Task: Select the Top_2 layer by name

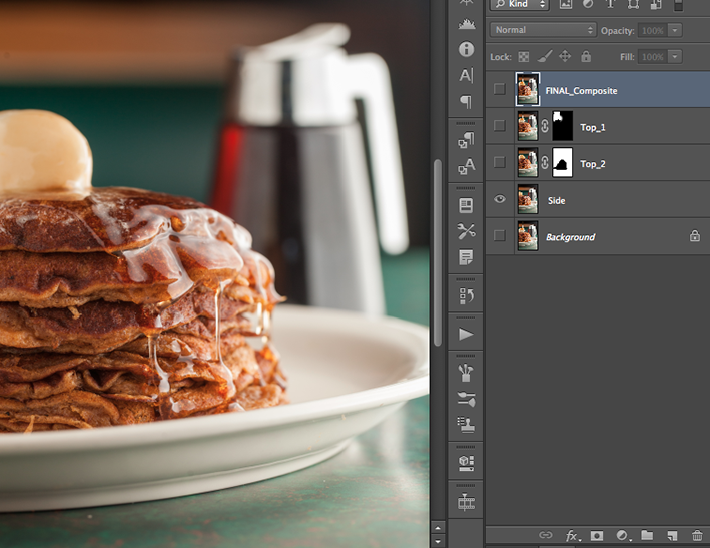Action: pos(593,164)
